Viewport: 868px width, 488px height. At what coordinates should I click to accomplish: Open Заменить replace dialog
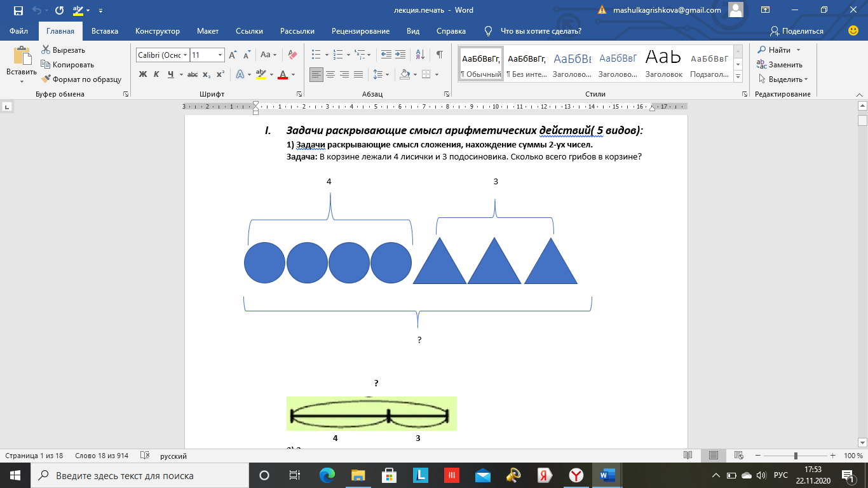780,64
